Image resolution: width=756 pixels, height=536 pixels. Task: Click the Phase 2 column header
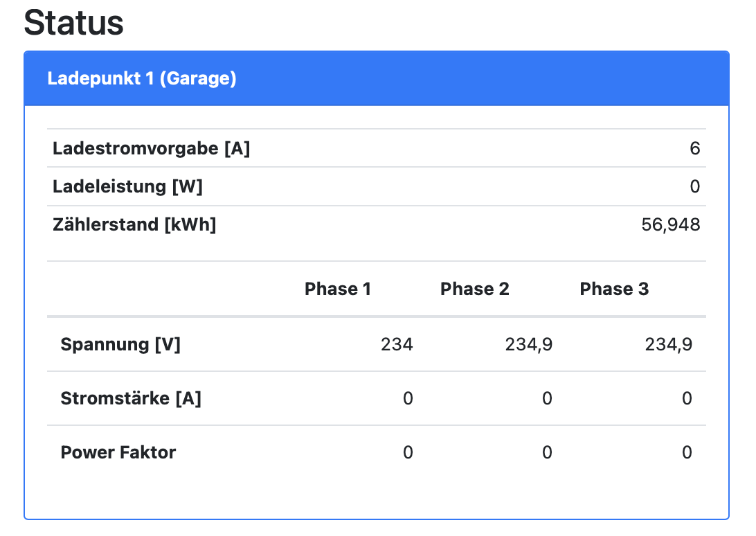(475, 289)
